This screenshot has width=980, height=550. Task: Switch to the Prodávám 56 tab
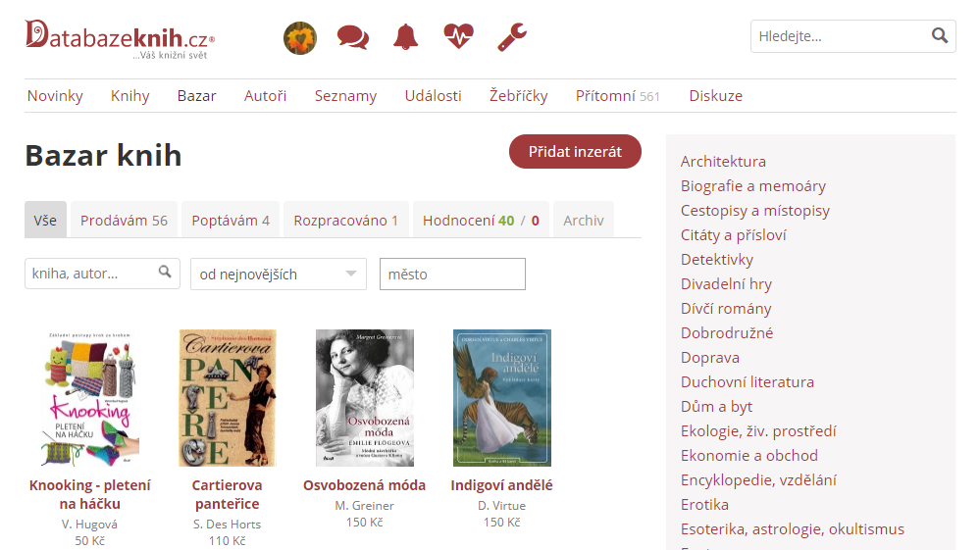pos(124,221)
